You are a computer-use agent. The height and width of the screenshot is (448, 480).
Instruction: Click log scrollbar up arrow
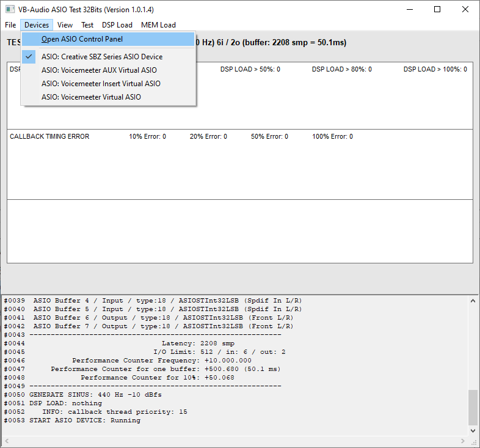473,301
